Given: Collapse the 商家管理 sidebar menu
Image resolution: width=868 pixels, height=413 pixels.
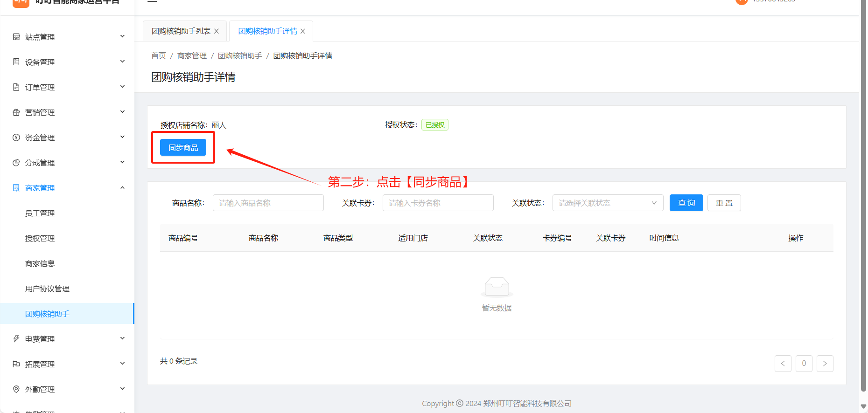Looking at the screenshot, I should click(122, 188).
